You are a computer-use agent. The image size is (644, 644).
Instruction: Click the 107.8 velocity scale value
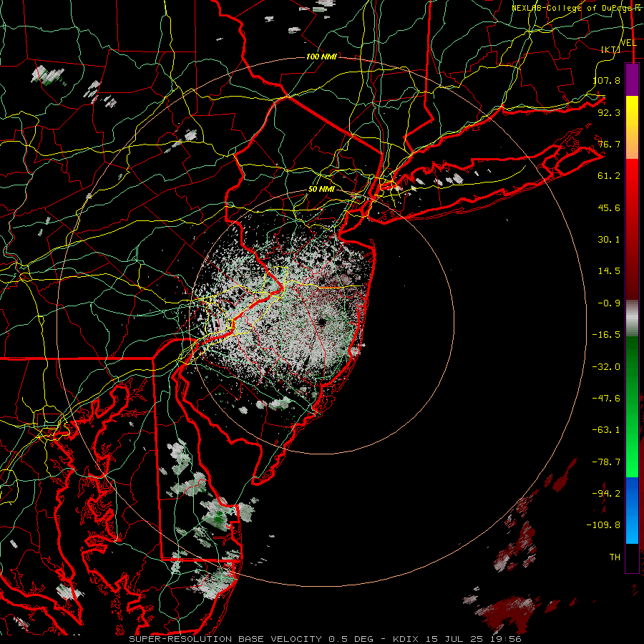[607, 80]
